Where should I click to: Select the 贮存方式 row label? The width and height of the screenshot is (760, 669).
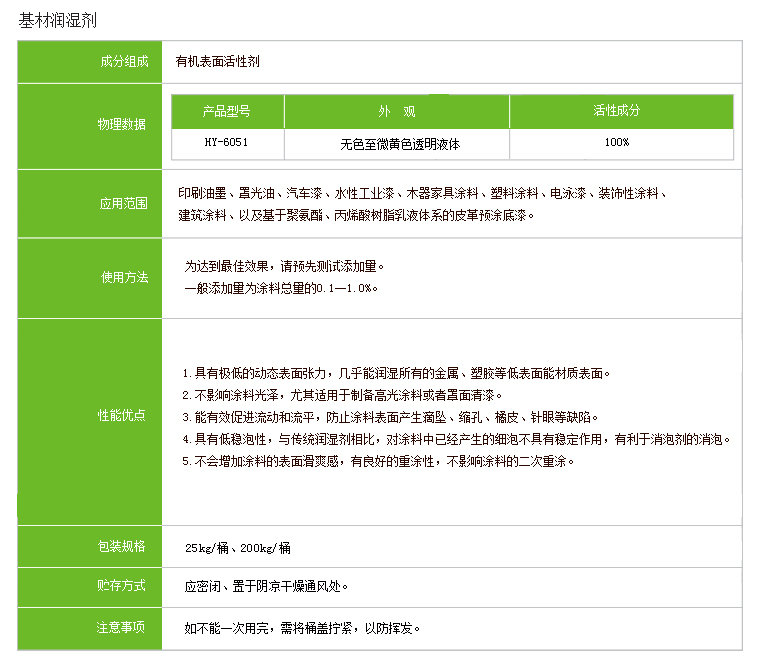coord(123,586)
